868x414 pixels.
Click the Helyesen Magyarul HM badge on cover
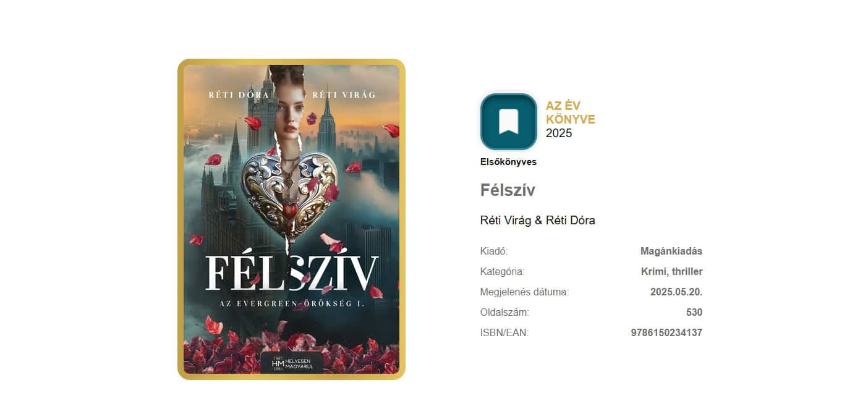point(292,363)
